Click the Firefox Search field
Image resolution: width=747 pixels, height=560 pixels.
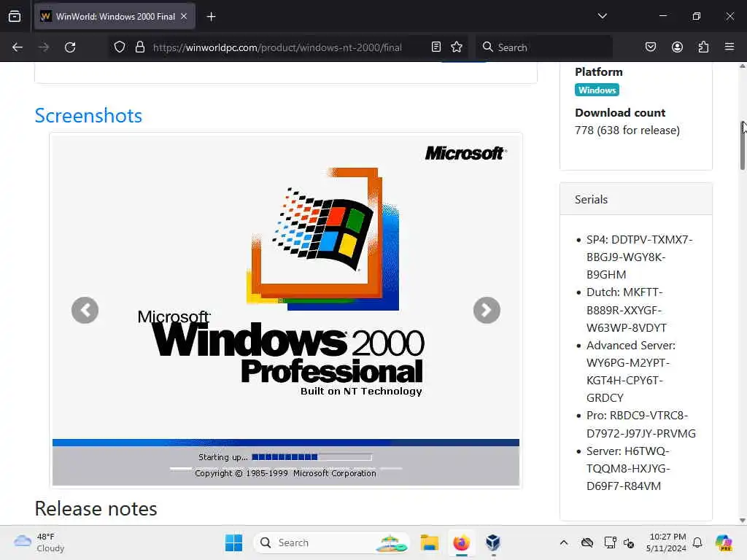click(x=544, y=47)
